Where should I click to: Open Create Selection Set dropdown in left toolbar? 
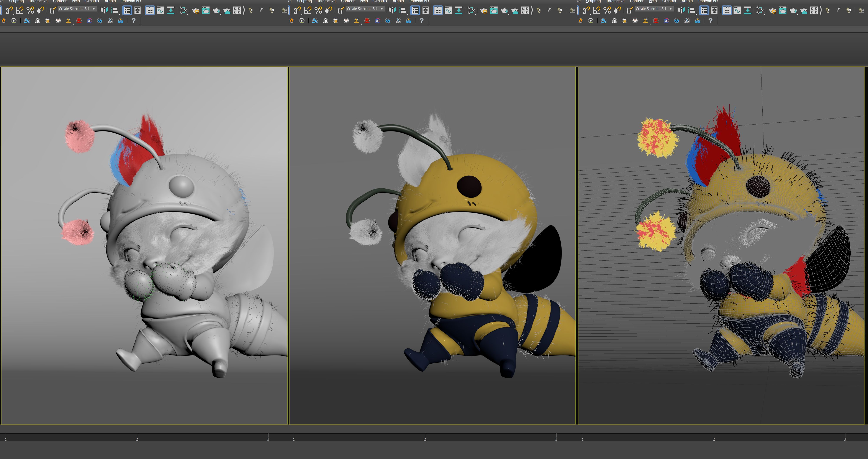(93, 9)
